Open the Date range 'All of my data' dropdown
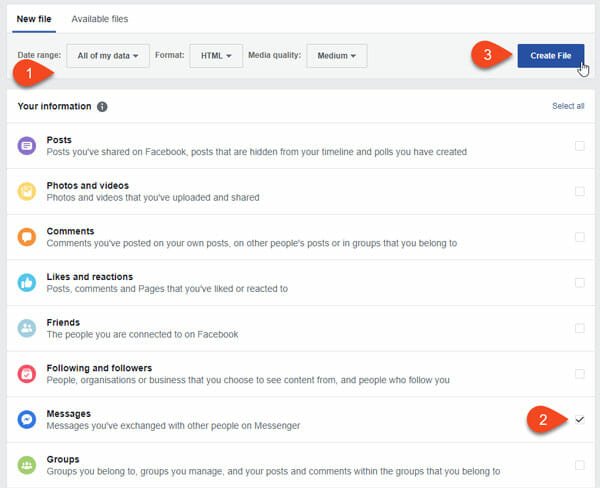Viewport: 600px width, 488px height. pos(108,56)
